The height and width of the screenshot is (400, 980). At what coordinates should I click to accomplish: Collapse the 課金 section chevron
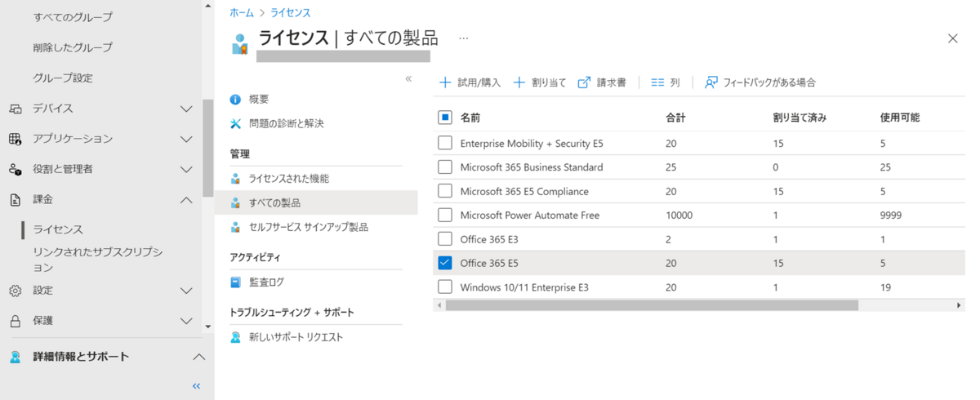186,199
